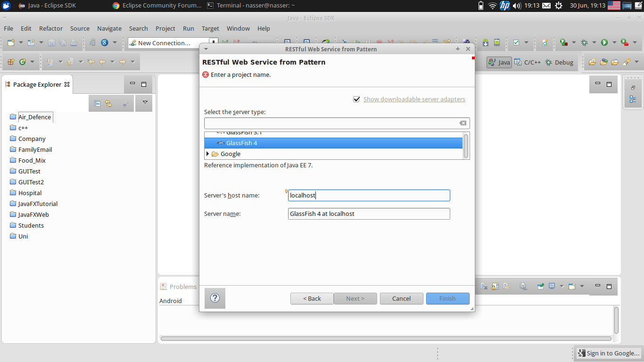Switch to the C/C++ perspective
The height and width of the screenshot is (362, 644).
point(528,62)
